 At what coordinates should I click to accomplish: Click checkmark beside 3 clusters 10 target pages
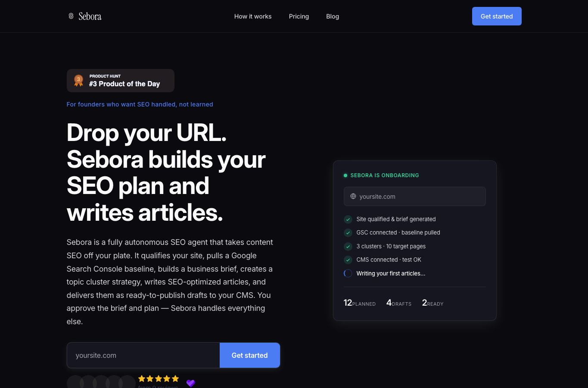pyautogui.click(x=348, y=247)
